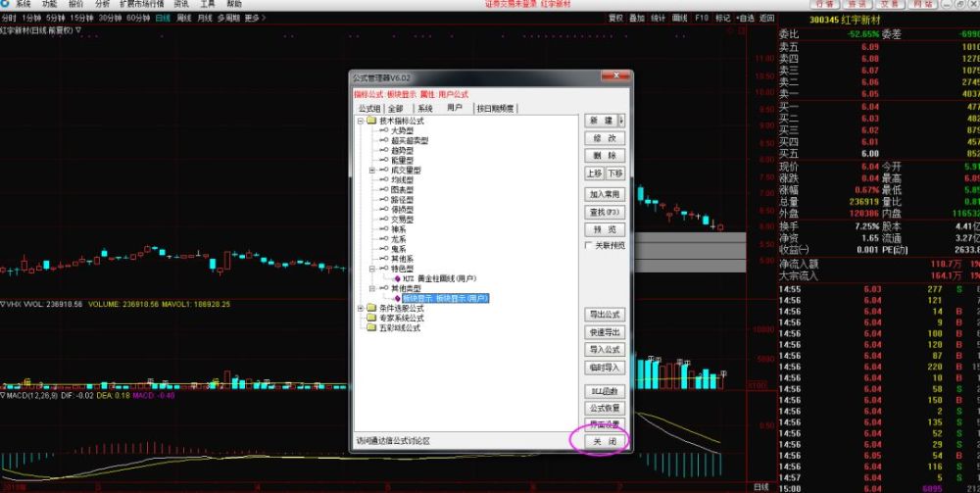Image resolution: width=980 pixels, height=493 pixels.
Task: Click the 导出公式 button
Action: [x=605, y=315]
